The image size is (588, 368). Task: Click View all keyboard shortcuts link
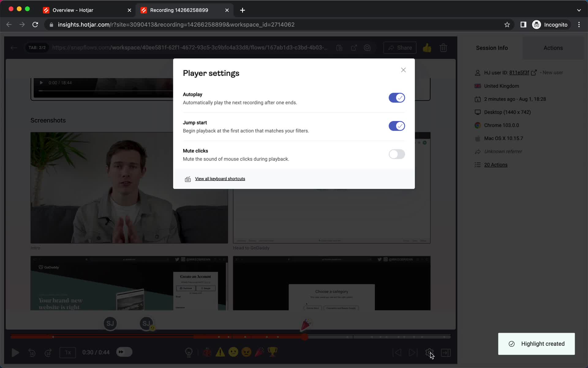[220, 178]
